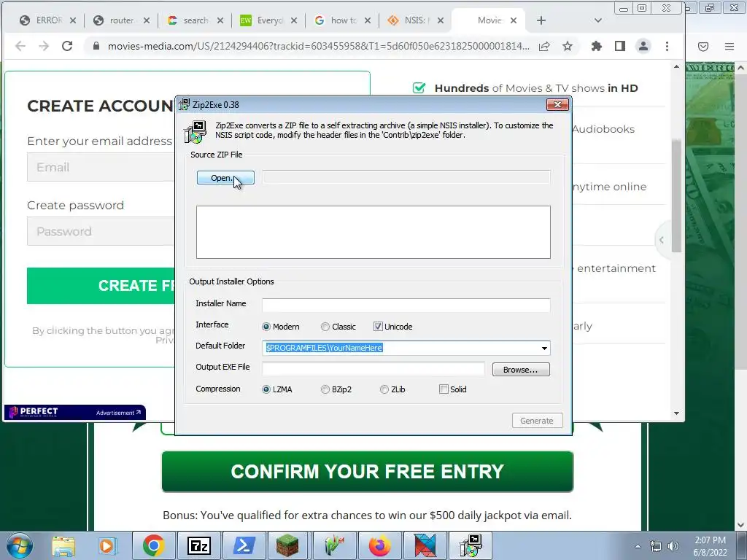
Task: Switch to the NSIS browser tab
Action: [417, 20]
